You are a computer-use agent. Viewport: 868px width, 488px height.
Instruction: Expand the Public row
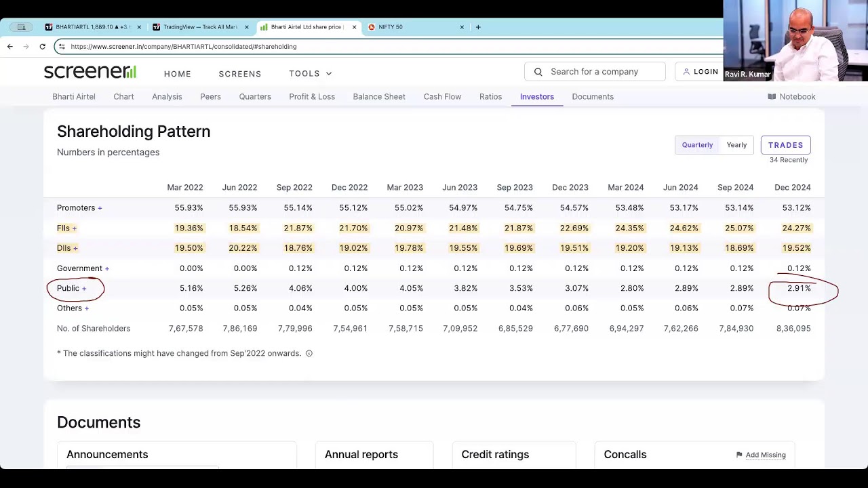tap(71, 289)
